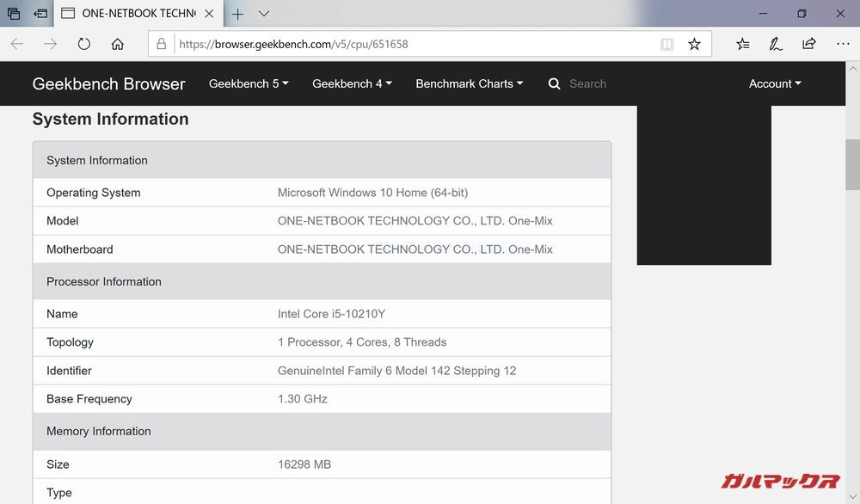Viewport: 860px width, 504px height.
Task: Go to the home page icon
Action: (x=118, y=44)
